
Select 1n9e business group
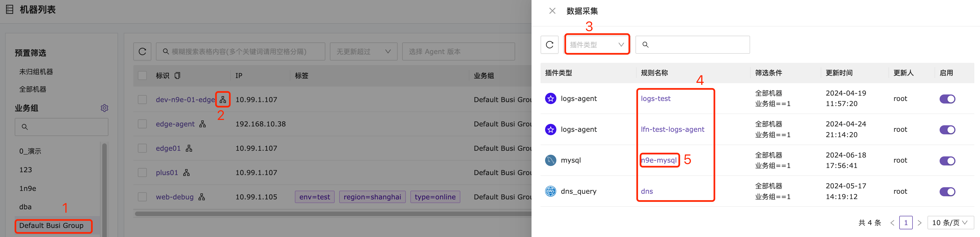pyautogui.click(x=27, y=189)
